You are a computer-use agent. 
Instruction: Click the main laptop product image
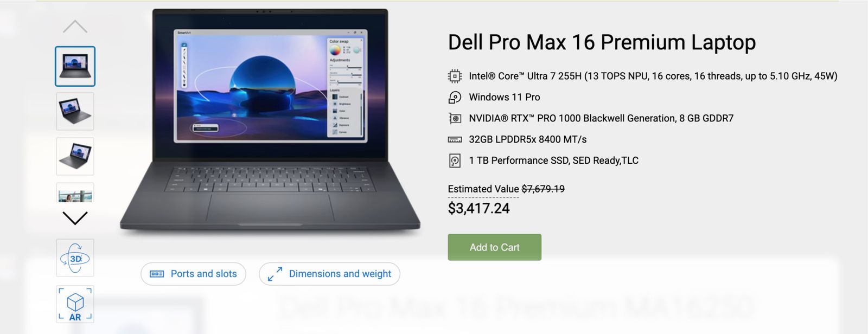click(270, 120)
